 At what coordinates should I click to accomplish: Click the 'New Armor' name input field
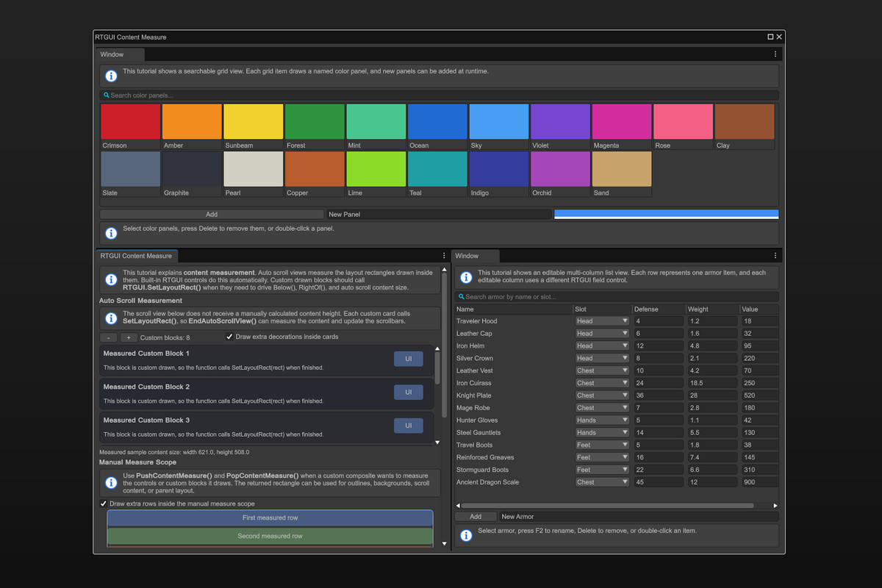click(x=639, y=517)
